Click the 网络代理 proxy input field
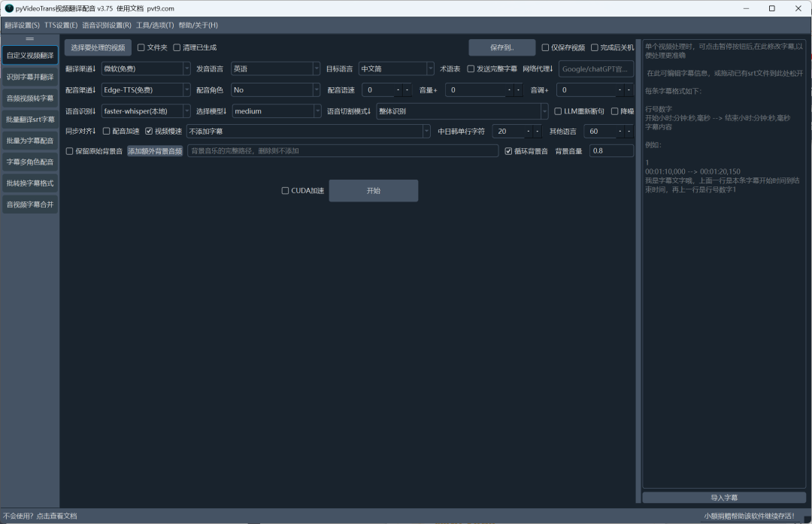 click(595, 69)
